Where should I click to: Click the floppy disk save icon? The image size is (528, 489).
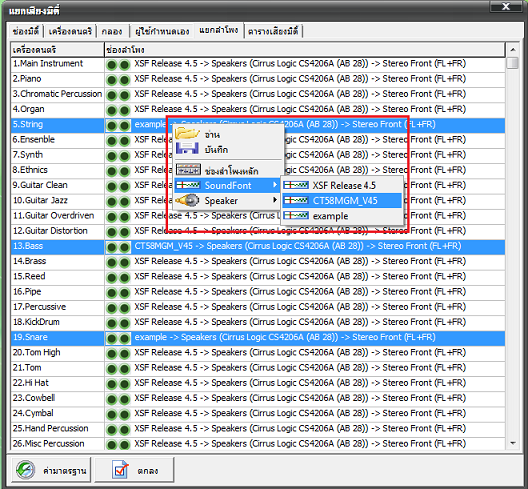(187, 148)
